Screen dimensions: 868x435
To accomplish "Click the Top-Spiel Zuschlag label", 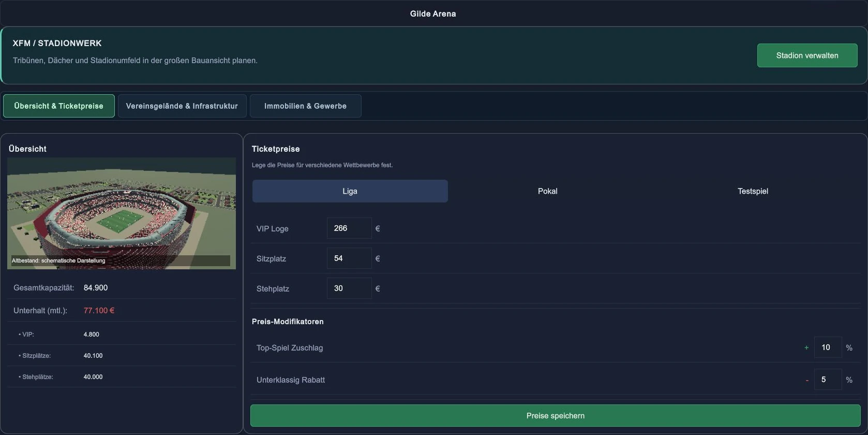I will pos(290,348).
